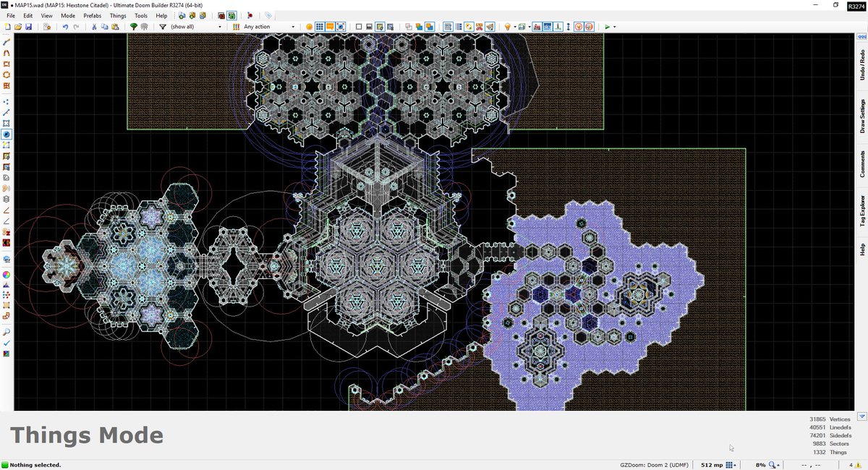The width and height of the screenshot is (868, 470).
Task: Open the Help side panel tab
Action: click(862, 249)
